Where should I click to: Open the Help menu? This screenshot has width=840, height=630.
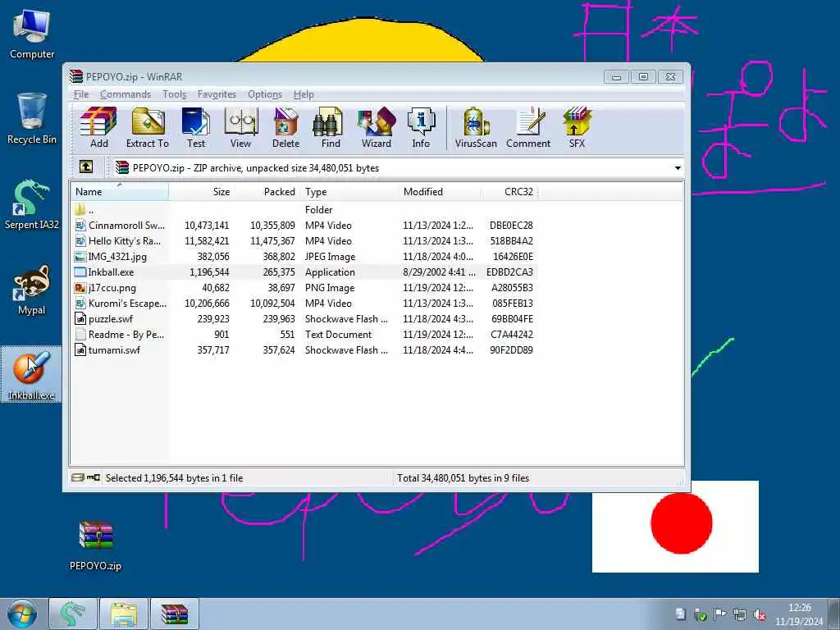[x=304, y=94]
